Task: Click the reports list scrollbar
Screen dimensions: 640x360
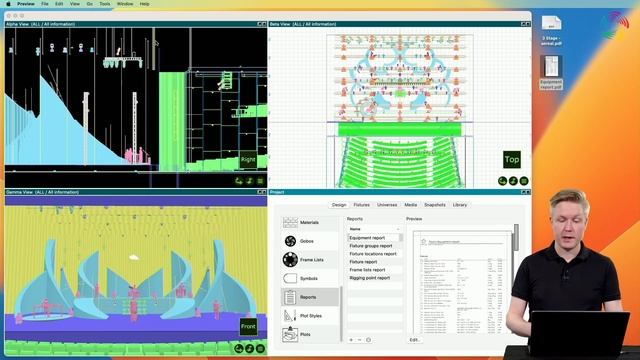Action: point(401,237)
